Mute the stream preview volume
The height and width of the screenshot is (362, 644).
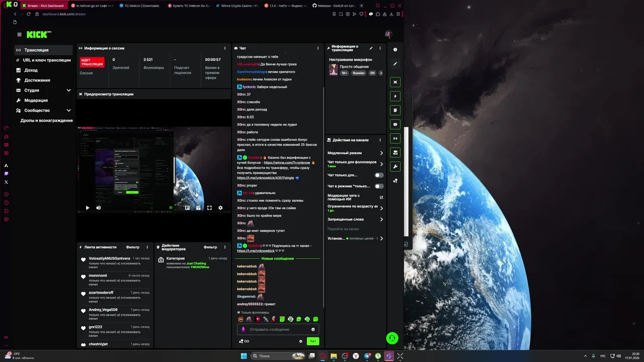tap(99, 208)
